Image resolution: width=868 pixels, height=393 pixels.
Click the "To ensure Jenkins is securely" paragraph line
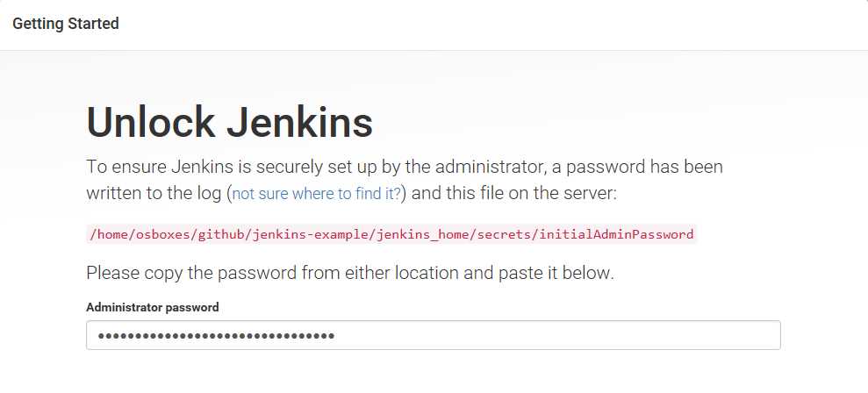(404, 167)
